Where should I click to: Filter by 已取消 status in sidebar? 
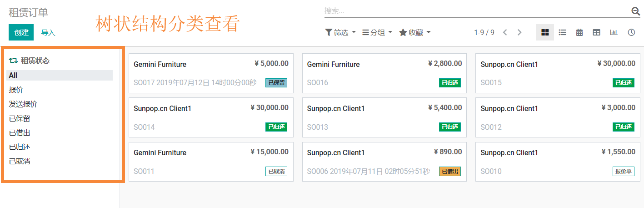20,161
